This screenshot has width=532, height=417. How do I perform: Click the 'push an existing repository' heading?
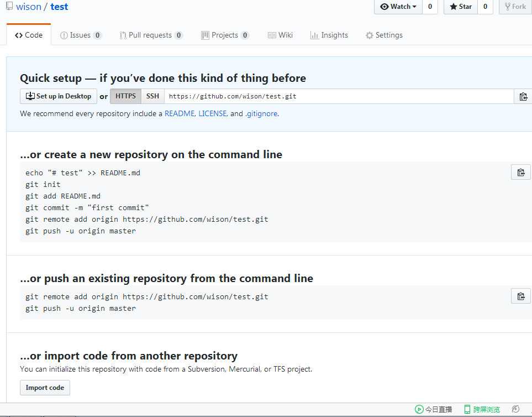click(x=167, y=278)
